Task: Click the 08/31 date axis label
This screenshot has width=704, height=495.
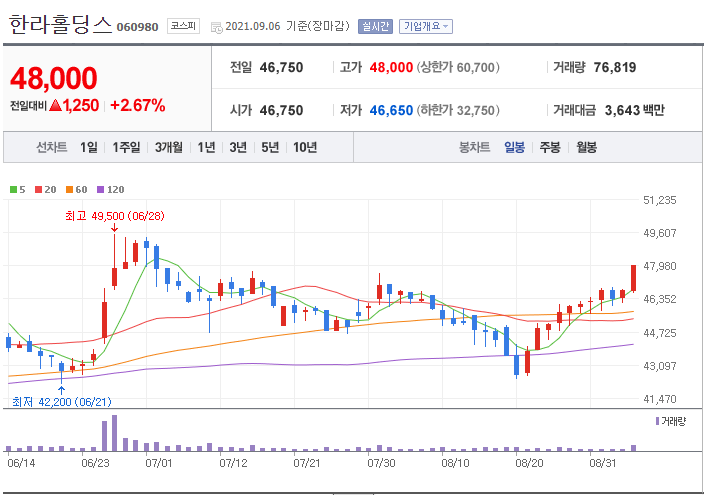Action: tap(603, 463)
